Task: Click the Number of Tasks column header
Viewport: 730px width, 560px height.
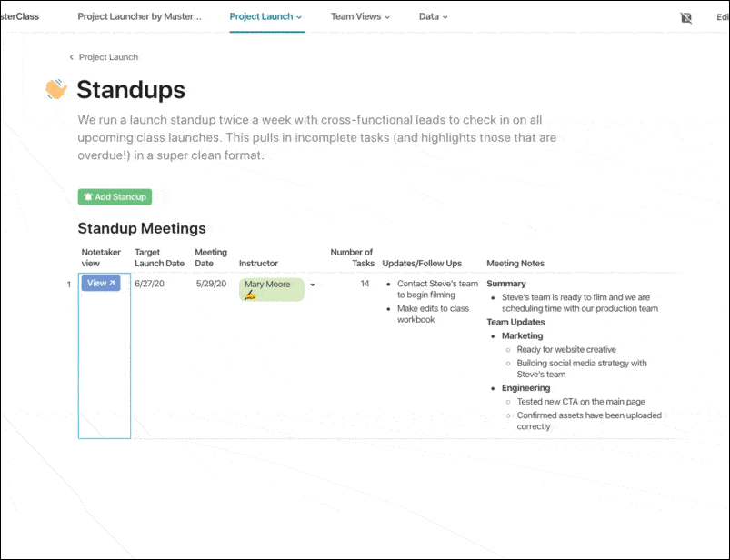Action: pos(351,257)
